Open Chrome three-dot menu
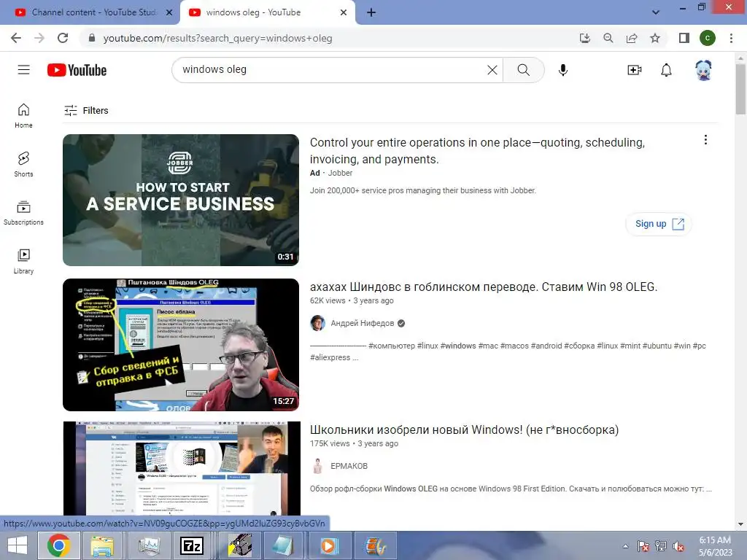747x560 pixels. pos(731,38)
